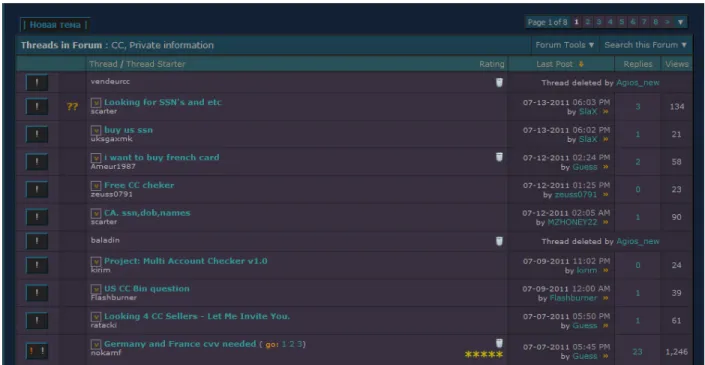Click the trash icon in the vendeurcc row

tap(499, 82)
